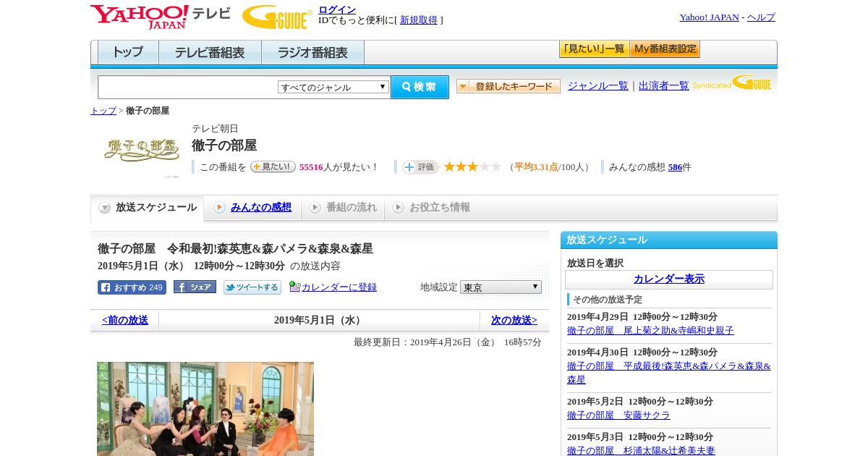This screenshot has height=456, width=868.
Task: Open the ヘルプ link
Action: pyautogui.click(x=761, y=17)
